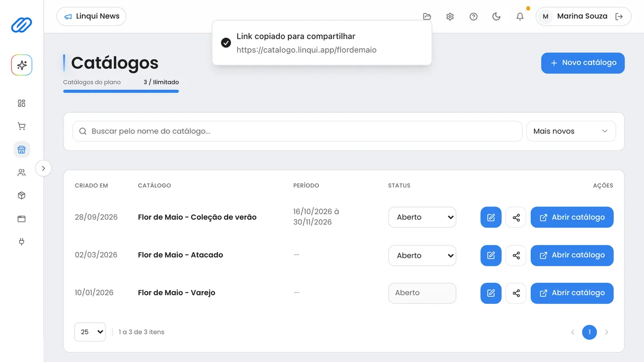Viewport: 644px width, 362px height.
Task: Share the Flor de Maio - Atacado catalog
Action: click(x=516, y=255)
